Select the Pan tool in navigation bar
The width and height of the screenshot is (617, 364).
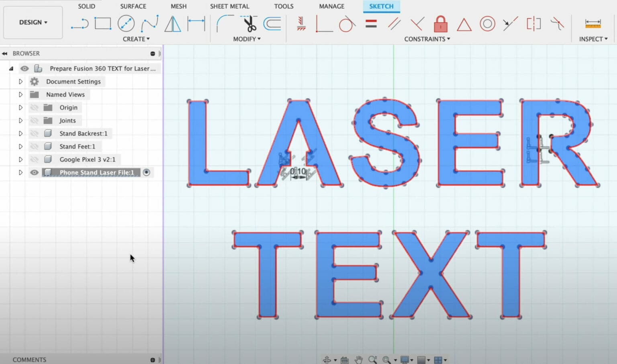(358, 359)
